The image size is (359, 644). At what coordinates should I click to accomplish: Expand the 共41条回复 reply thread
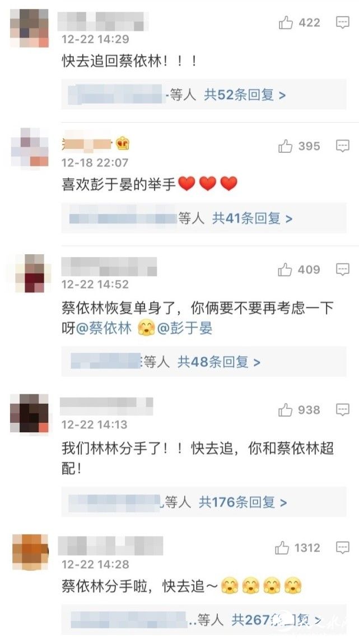click(x=252, y=218)
